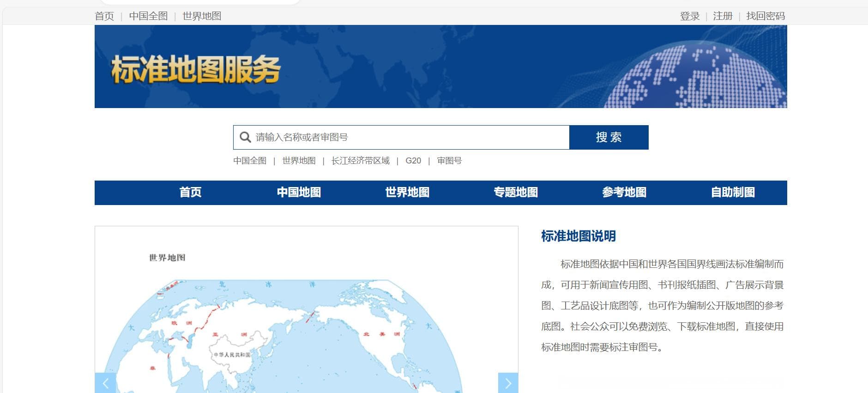The width and height of the screenshot is (868, 393).
Task: Go to previous slide with left arrow
Action: 105,383
